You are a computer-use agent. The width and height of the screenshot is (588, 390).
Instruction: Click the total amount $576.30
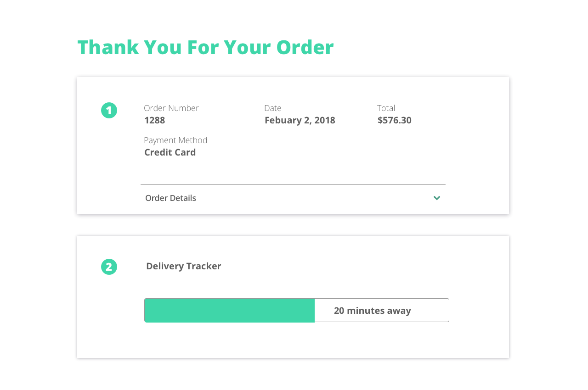coord(394,120)
